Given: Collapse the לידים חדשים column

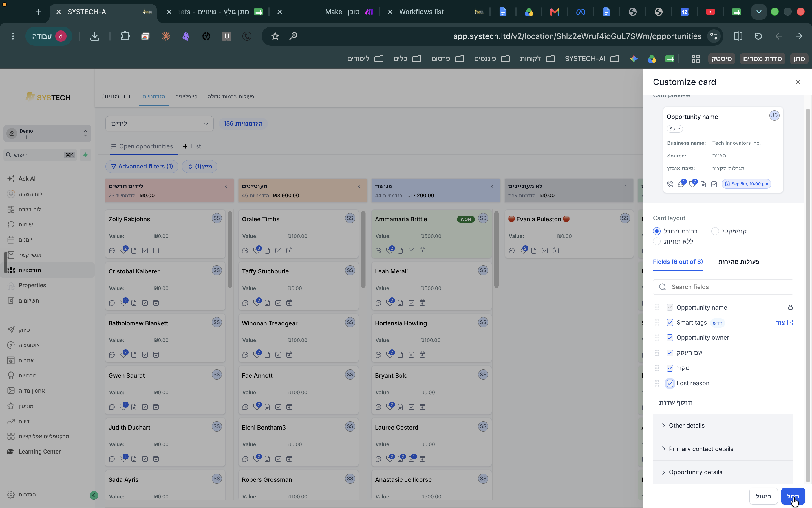Looking at the screenshot, I should 226,187.
